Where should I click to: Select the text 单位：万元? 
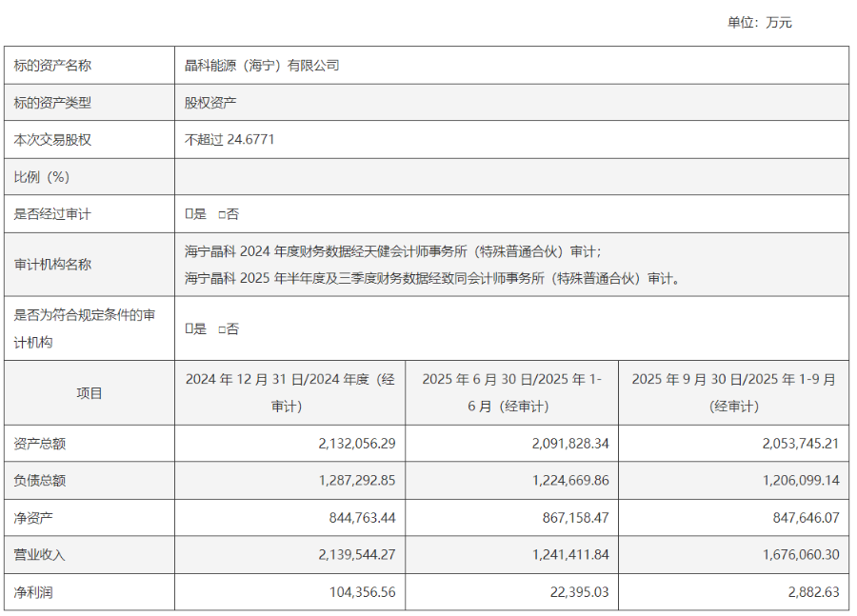tap(759, 23)
